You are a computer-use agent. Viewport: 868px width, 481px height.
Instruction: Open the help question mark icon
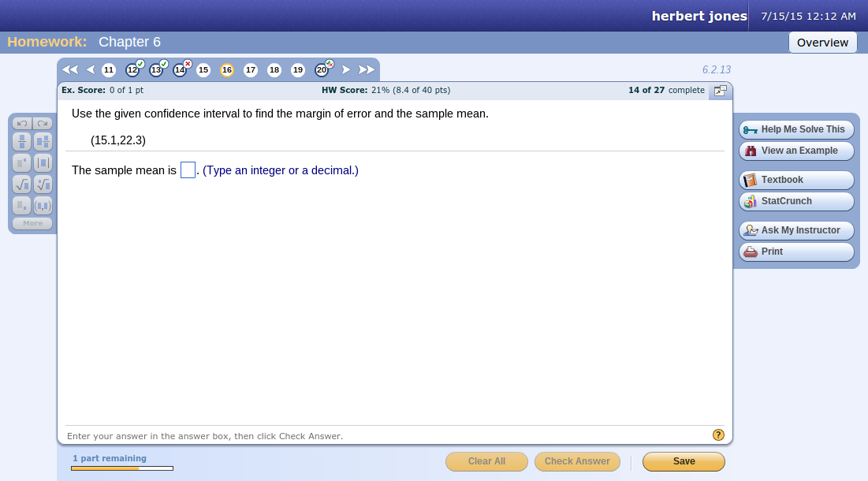click(x=717, y=434)
